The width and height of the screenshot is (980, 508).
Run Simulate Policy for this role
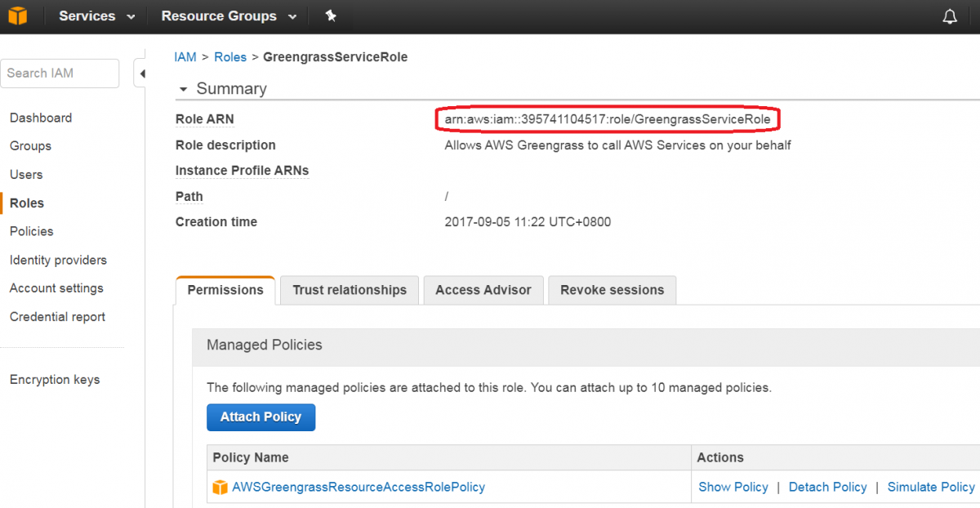[931, 486]
